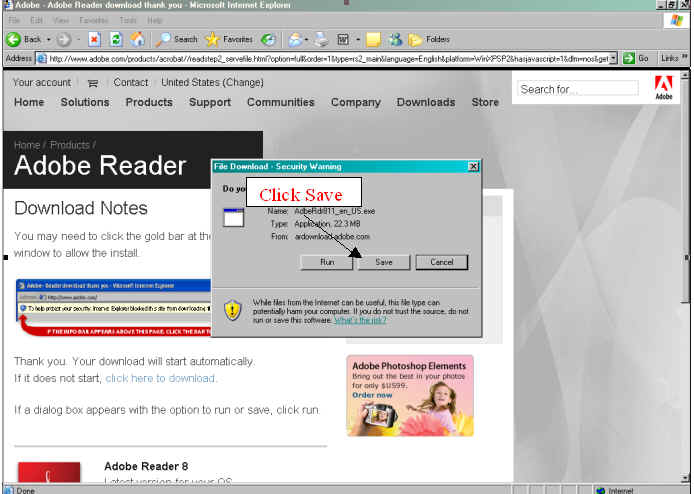Viewport: 694px width, 494px height.
Task: Open Folders from the toolbar
Action: point(428,40)
